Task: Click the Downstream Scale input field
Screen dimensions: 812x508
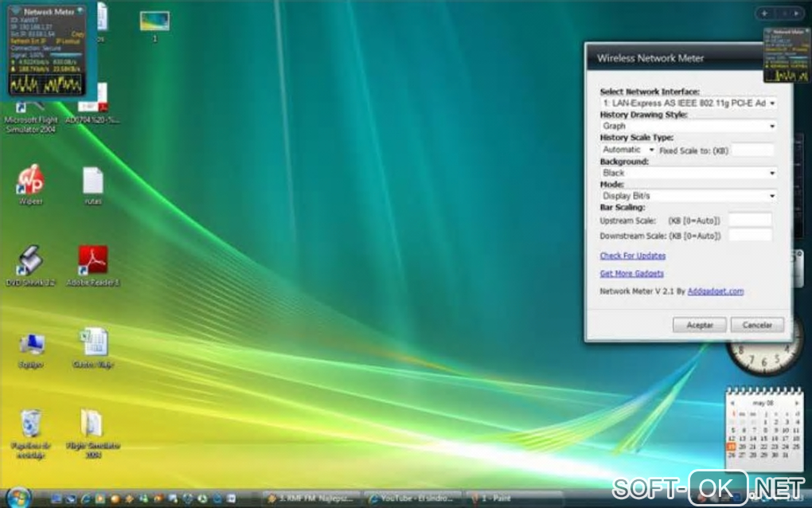Action: pyautogui.click(x=751, y=236)
